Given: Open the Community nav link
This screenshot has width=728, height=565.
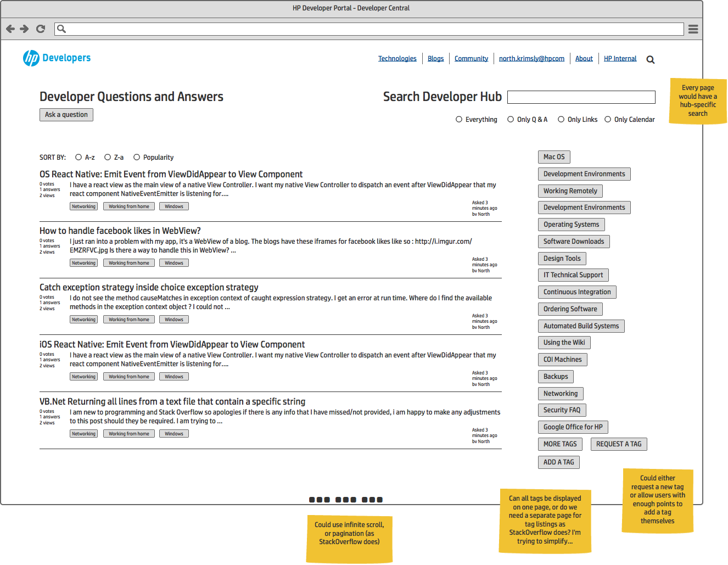Looking at the screenshot, I should (x=471, y=58).
